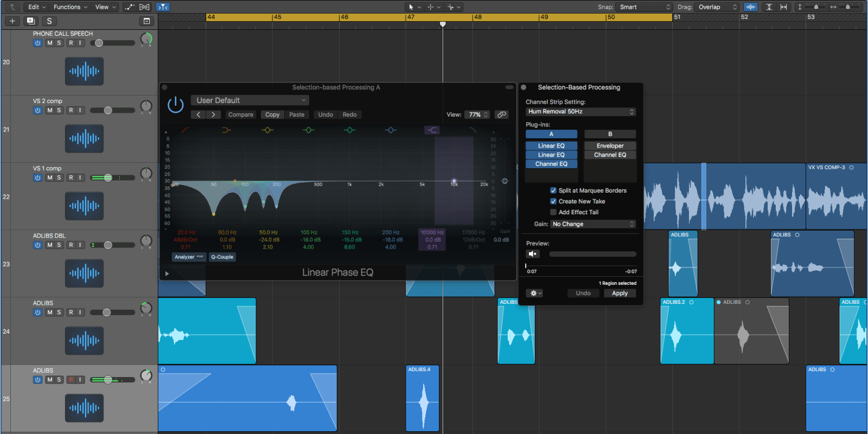Open the User Default preset dropdown
This screenshot has width=868, height=434.
point(250,100)
